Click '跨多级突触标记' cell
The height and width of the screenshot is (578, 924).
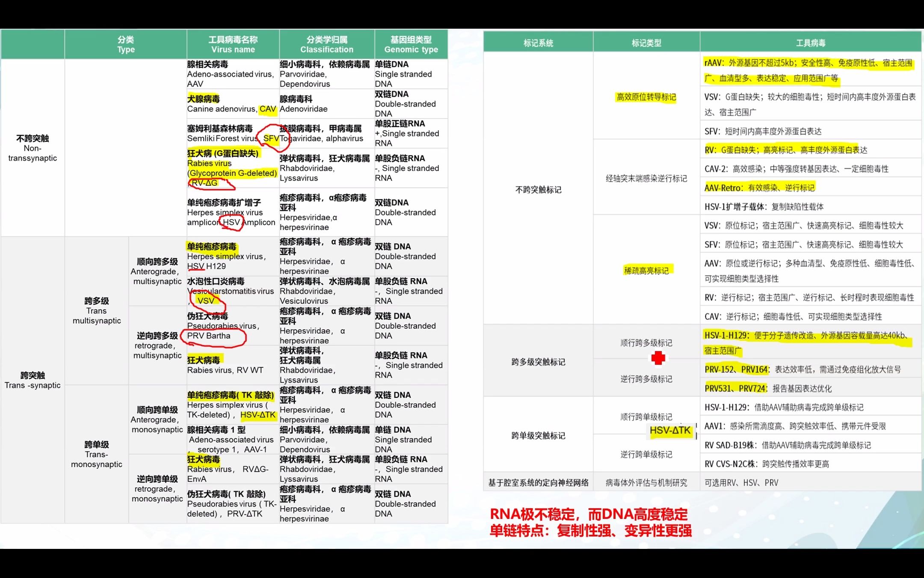(538, 362)
